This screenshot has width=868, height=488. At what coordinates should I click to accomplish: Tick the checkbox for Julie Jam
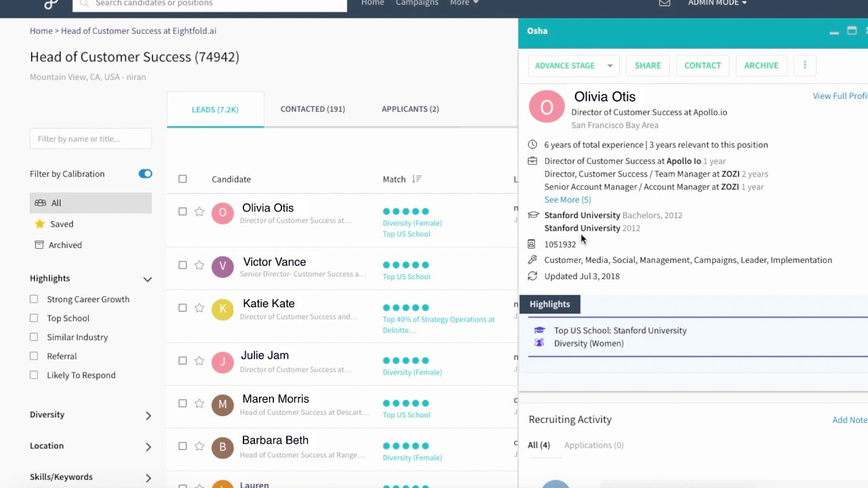point(182,361)
